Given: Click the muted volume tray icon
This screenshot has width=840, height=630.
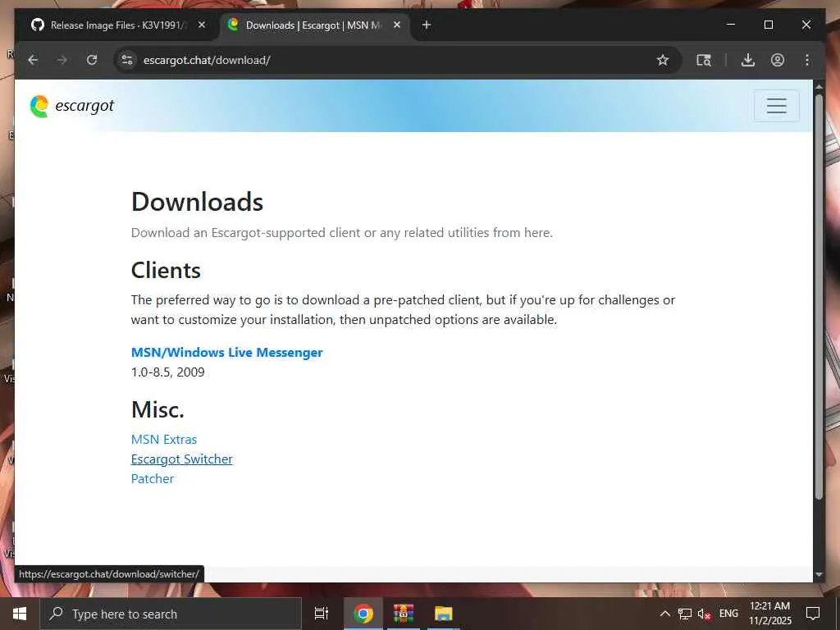Looking at the screenshot, I should point(704,614).
